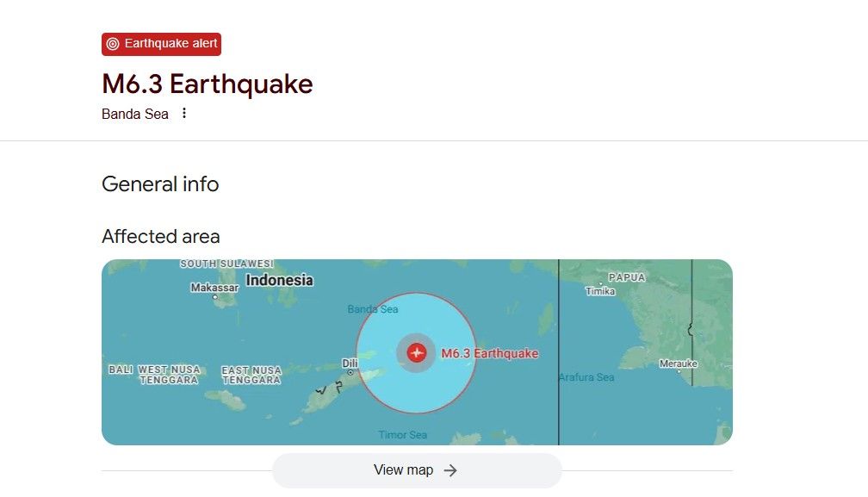This screenshot has height=497, width=868.
Task: Click the BALI label on the map
Action: click(x=121, y=370)
